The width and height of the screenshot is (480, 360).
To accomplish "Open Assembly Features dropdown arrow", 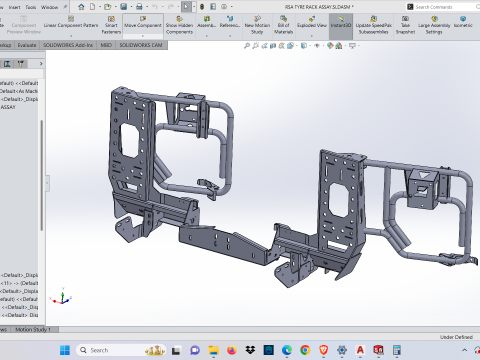I will [207, 35].
